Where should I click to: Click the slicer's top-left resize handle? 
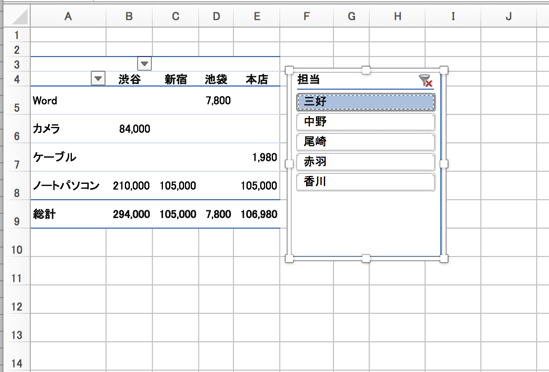[289, 70]
